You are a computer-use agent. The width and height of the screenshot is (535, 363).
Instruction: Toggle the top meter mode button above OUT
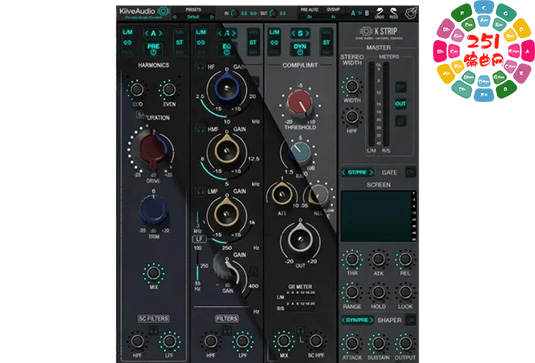401,87
